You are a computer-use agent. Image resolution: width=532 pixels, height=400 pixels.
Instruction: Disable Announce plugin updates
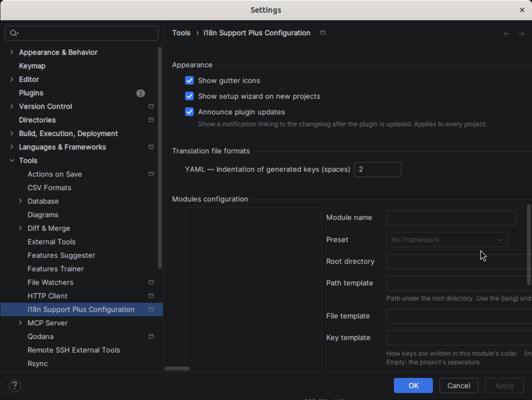point(189,112)
